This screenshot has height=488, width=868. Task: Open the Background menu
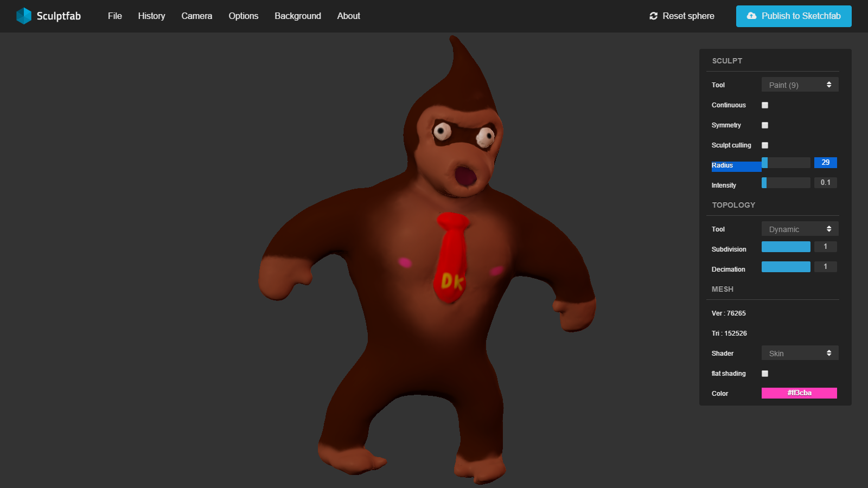point(298,16)
